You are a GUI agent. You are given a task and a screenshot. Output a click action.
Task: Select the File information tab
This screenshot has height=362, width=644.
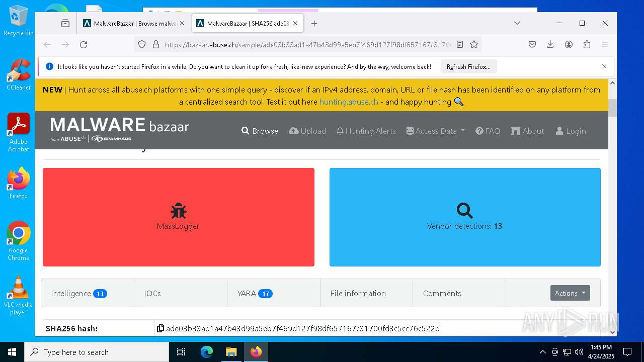coord(366,293)
